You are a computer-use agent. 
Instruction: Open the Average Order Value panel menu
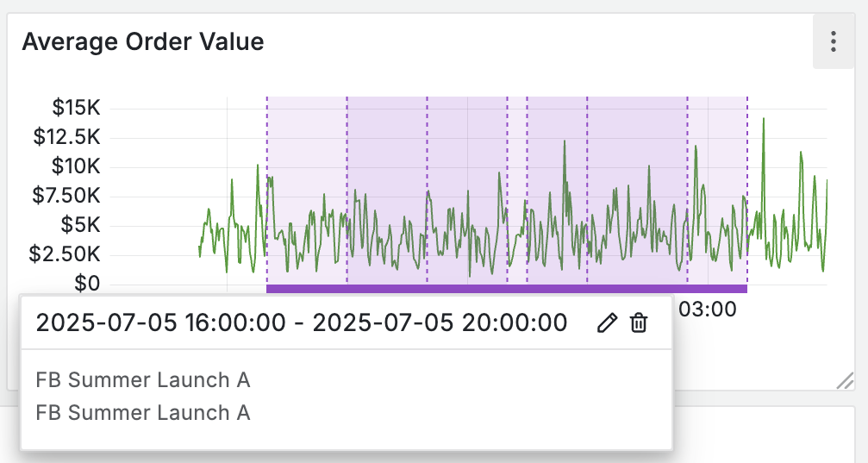pyautogui.click(x=834, y=41)
